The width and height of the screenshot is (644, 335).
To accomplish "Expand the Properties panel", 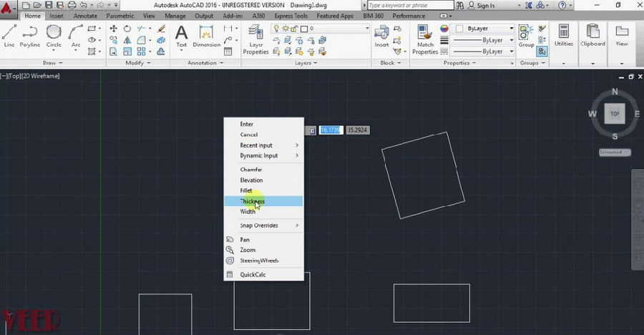I will point(459,63).
